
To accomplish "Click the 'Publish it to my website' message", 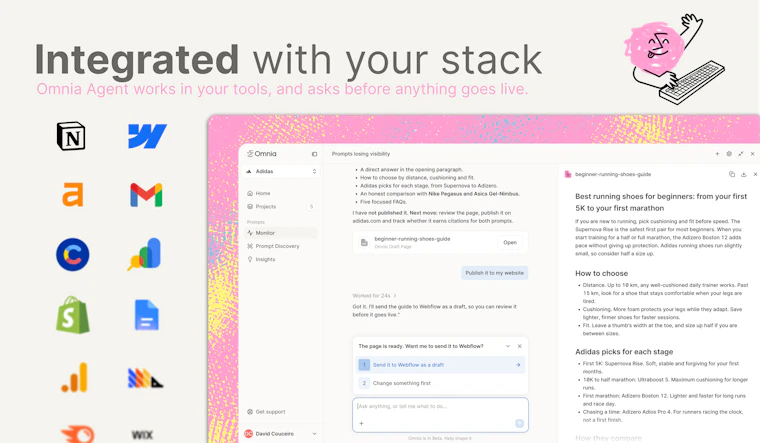I will (494, 273).
